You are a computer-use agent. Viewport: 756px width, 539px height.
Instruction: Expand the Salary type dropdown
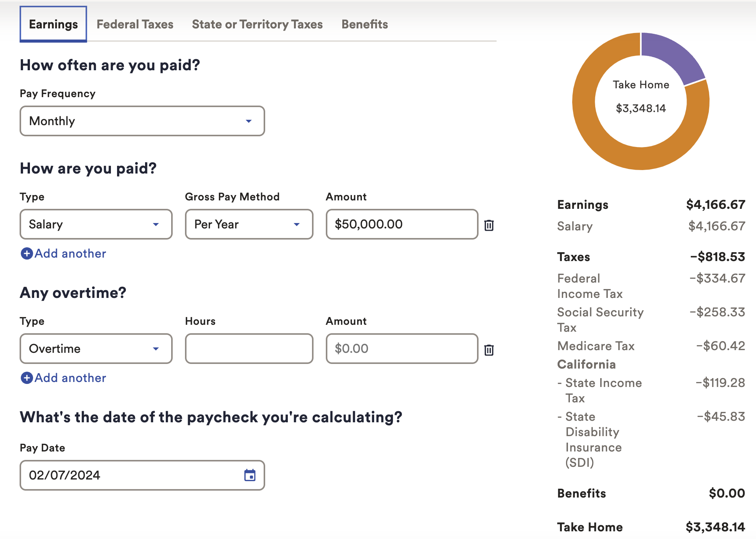(96, 225)
